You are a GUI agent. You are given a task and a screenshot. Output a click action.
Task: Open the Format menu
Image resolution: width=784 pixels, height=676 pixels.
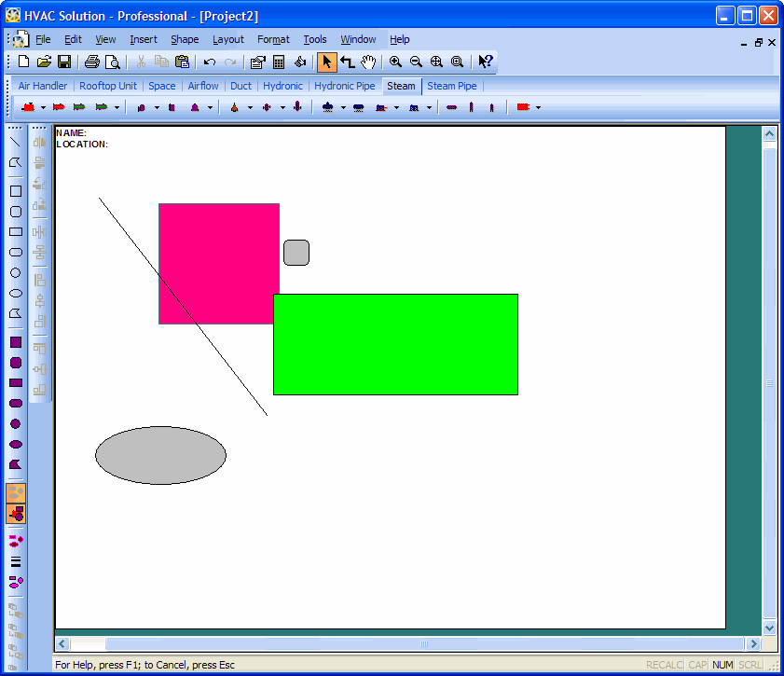[x=273, y=39]
